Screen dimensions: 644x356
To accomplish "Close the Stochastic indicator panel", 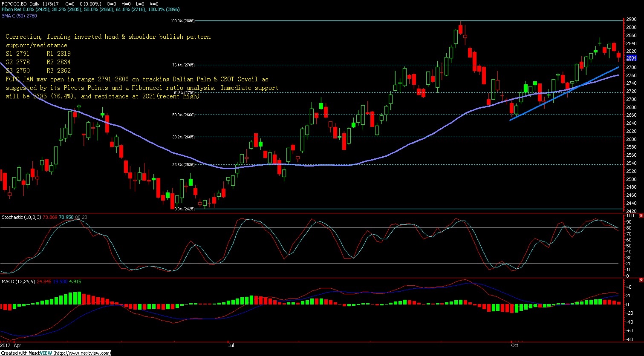I will click(x=641, y=216).
